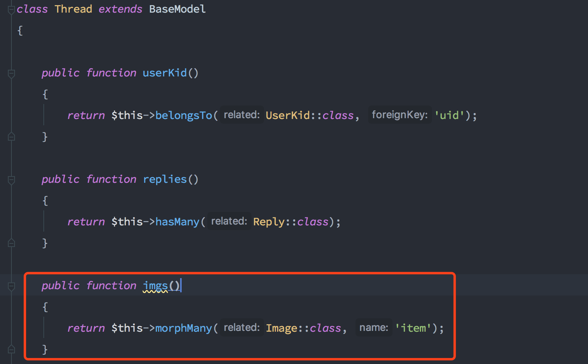Click the BaseModel class reference
The height and width of the screenshot is (364, 588).
(x=177, y=9)
